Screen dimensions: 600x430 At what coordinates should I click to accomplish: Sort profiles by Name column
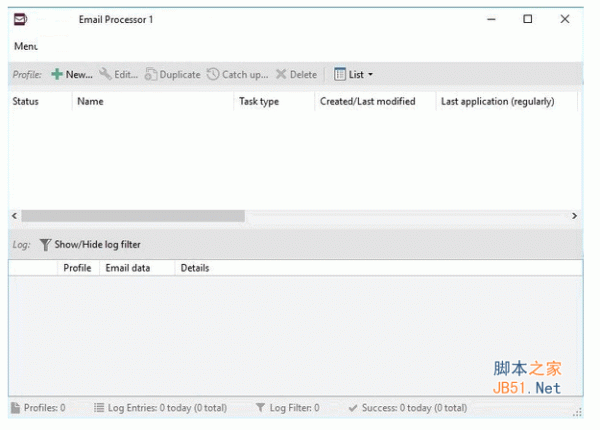[x=90, y=102]
